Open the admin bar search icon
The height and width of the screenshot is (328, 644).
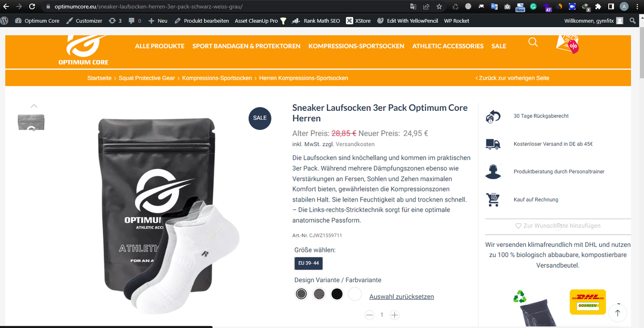pyautogui.click(x=633, y=21)
